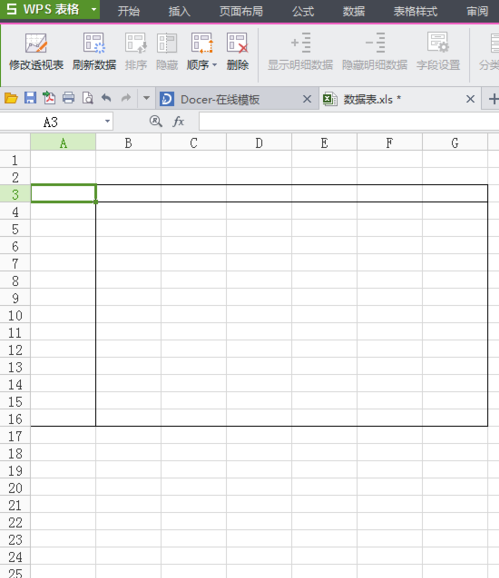Expand the Name Box dropdown arrow

pos(107,121)
